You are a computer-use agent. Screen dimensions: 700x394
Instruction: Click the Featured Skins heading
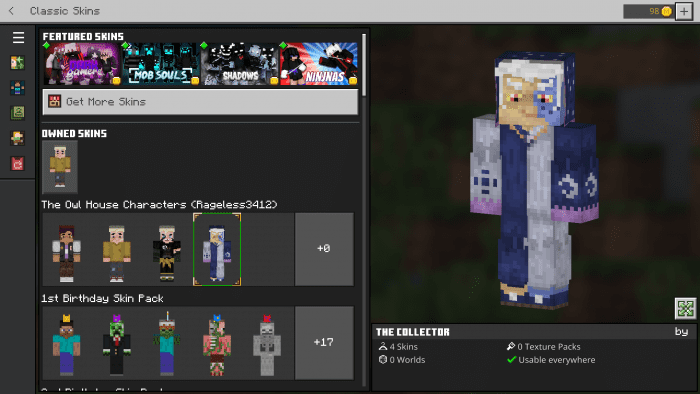83,37
